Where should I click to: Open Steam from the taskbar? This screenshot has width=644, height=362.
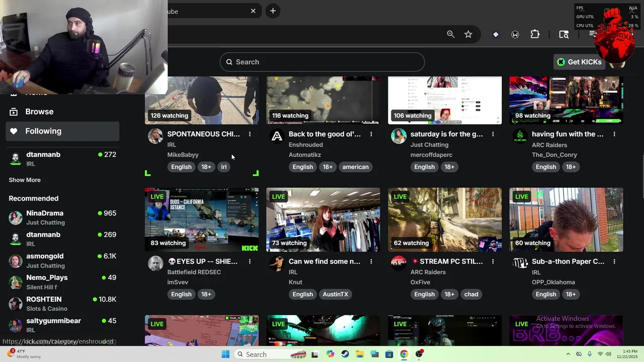click(345, 354)
